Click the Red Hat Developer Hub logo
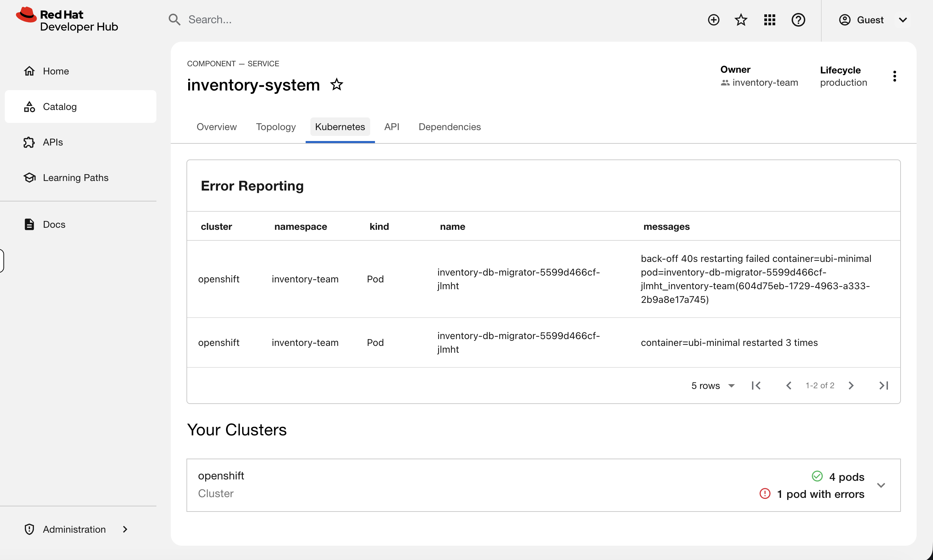 point(67,19)
